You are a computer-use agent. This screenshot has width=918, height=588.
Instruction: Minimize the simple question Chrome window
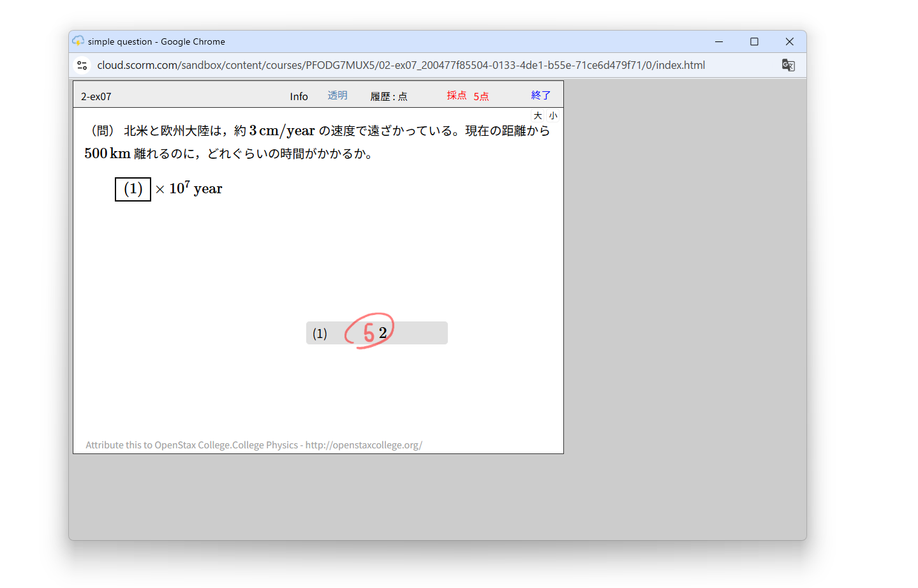coord(719,41)
